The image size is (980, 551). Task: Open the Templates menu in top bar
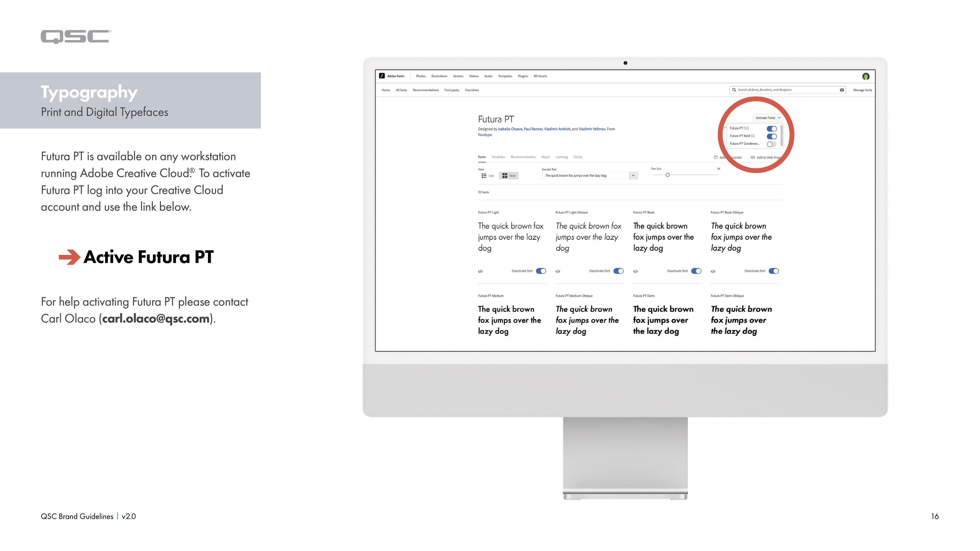[x=505, y=76]
